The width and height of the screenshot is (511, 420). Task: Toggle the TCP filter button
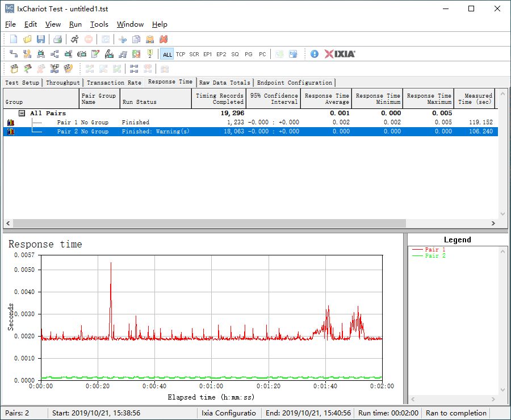click(181, 54)
